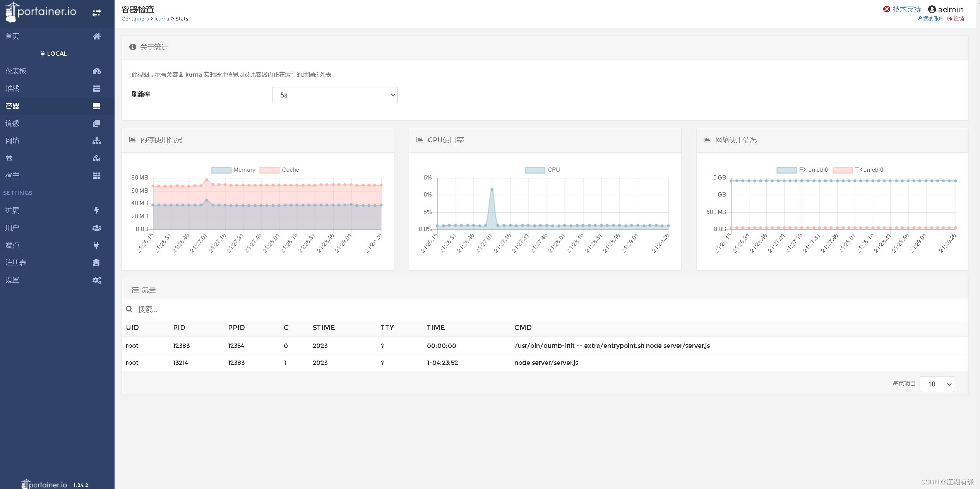Click the red support lifebuoy icon
Screen dimensions: 980x489
[x=886, y=9]
